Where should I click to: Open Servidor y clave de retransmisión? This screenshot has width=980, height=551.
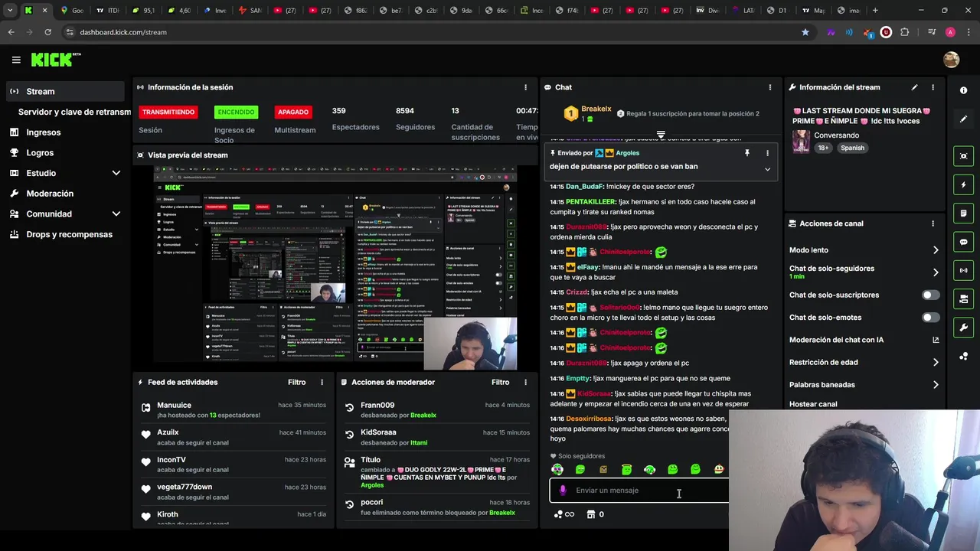pyautogui.click(x=74, y=112)
